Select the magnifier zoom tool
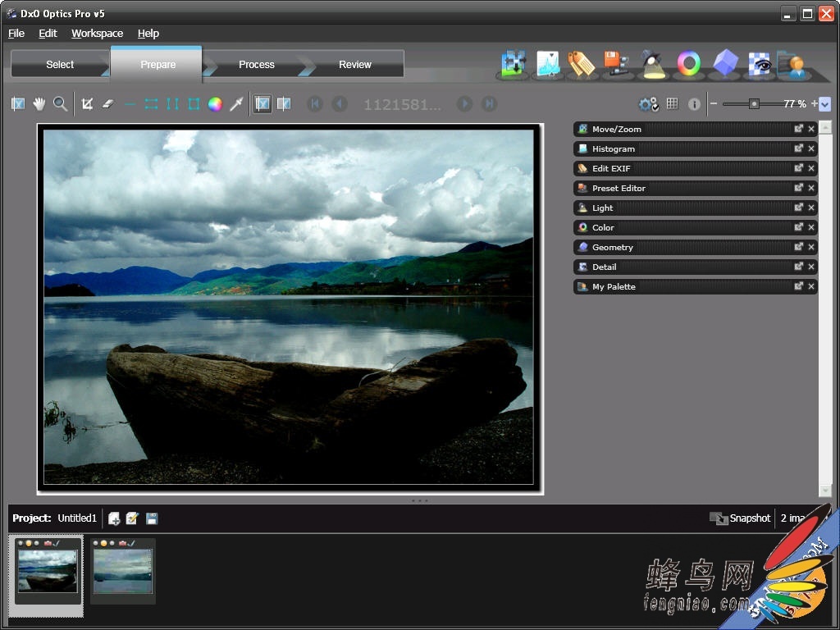 60,104
